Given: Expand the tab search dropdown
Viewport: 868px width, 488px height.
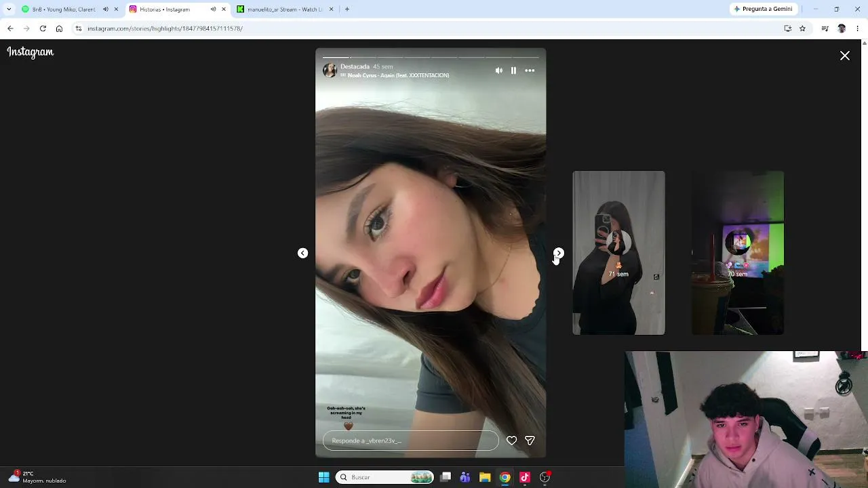Looking at the screenshot, I should 9,9.
